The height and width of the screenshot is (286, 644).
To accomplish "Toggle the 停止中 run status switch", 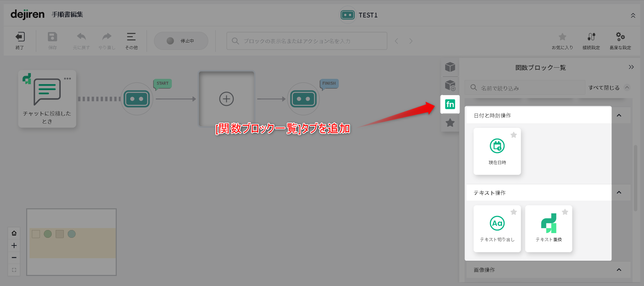I will tap(181, 41).
